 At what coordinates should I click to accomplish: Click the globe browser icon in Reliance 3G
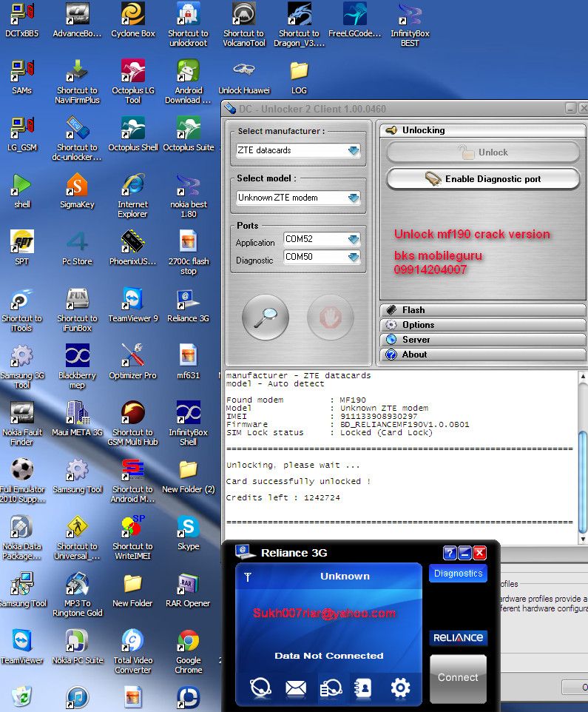(x=261, y=688)
